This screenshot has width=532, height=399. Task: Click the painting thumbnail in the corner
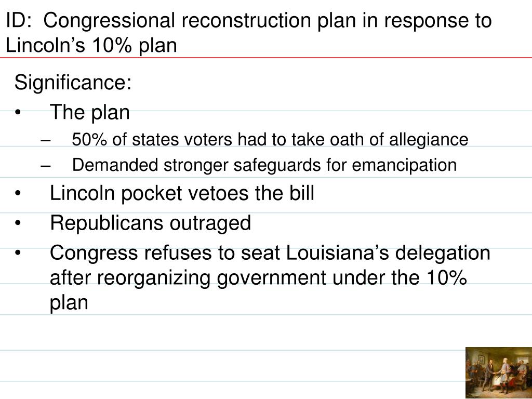tap(499, 373)
